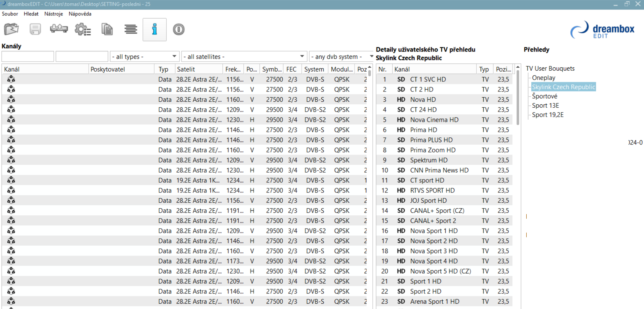This screenshot has width=644, height=309.
Task: Open the Nápověda menu
Action: point(80,14)
